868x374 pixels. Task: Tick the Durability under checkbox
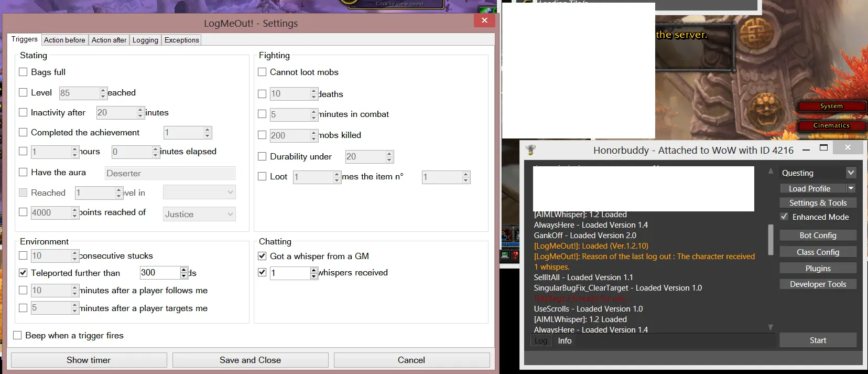click(262, 156)
